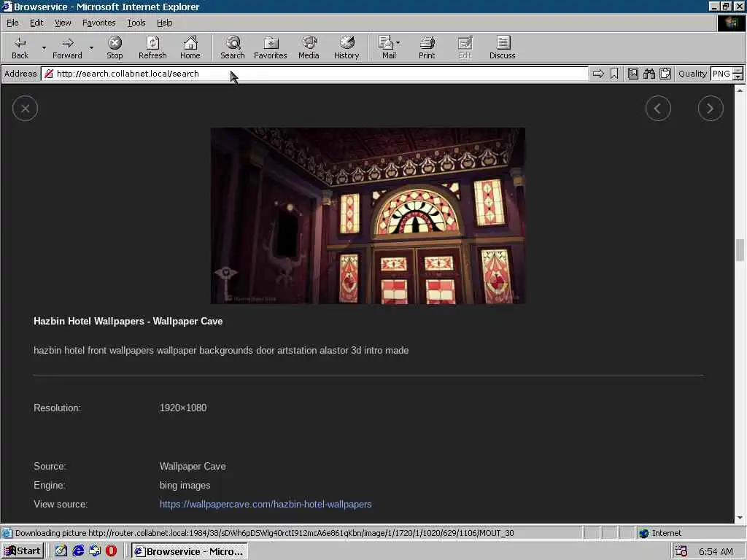Open the Media toolbar button
The image size is (747, 560).
point(309,47)
